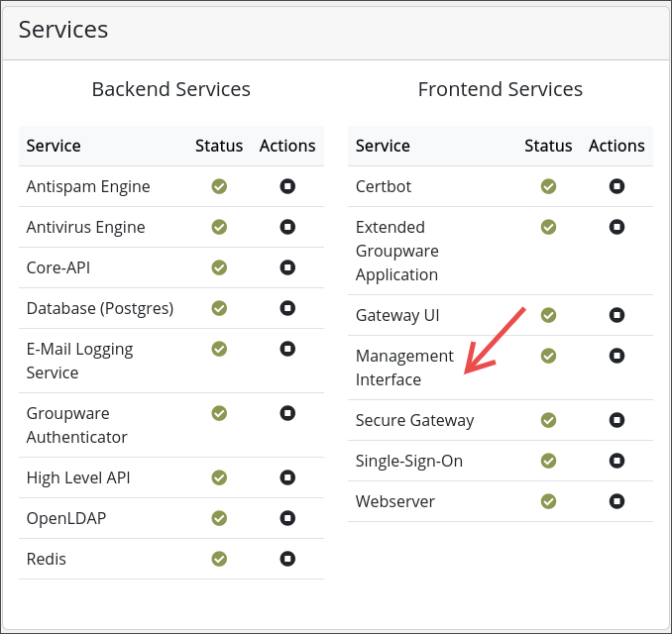
Task: Click Frontend table 'Actions' column header
Action: coord(616,146)
